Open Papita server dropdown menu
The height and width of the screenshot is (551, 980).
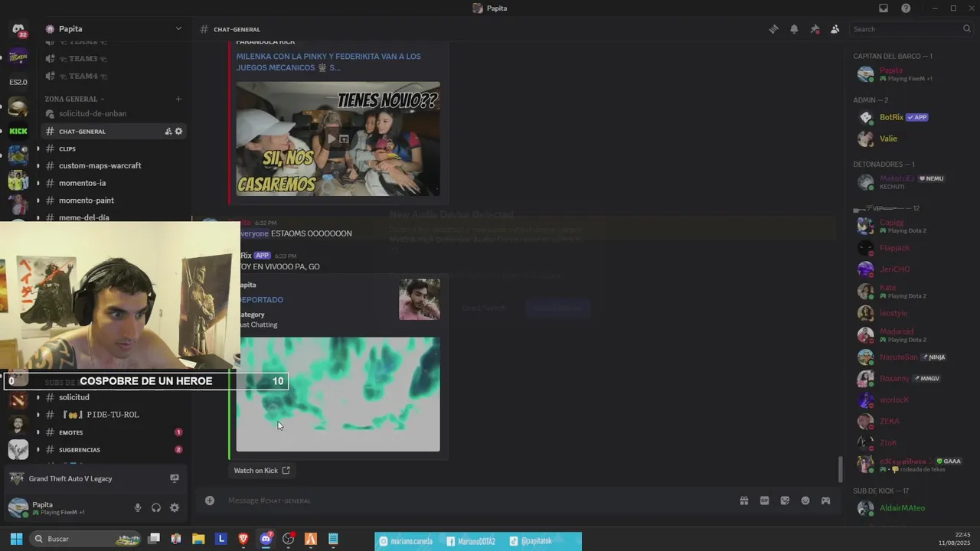pyautogui.click(x=178, y=29)
